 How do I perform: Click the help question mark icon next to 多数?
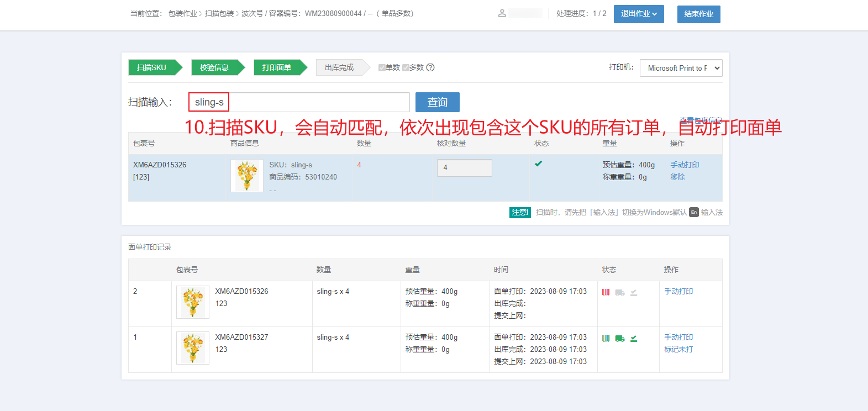tap(430, 67)
